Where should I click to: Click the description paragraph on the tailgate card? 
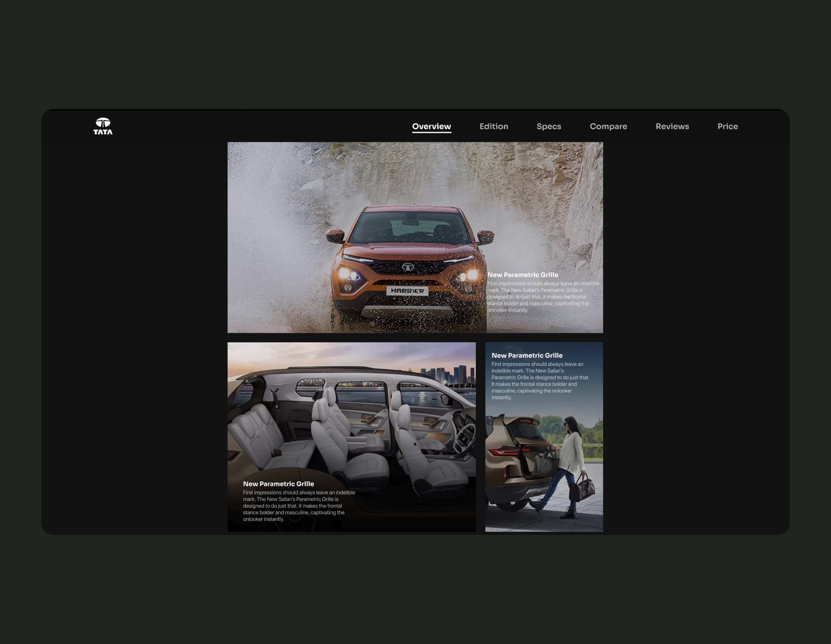tap(540, 381)
